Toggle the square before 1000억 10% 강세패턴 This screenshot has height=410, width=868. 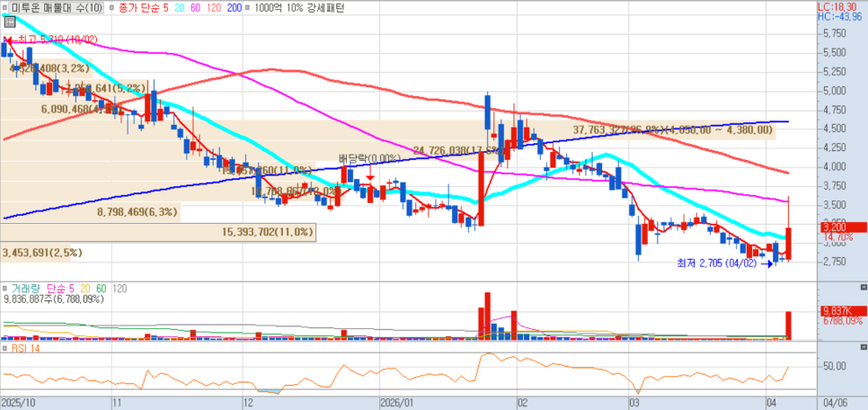[247, 8]
